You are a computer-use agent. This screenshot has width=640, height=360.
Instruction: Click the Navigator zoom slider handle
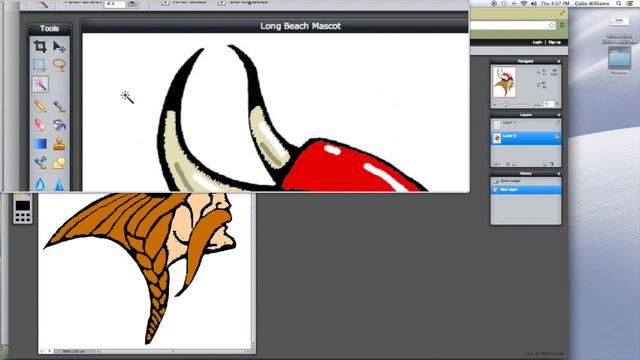coord(505,104)
